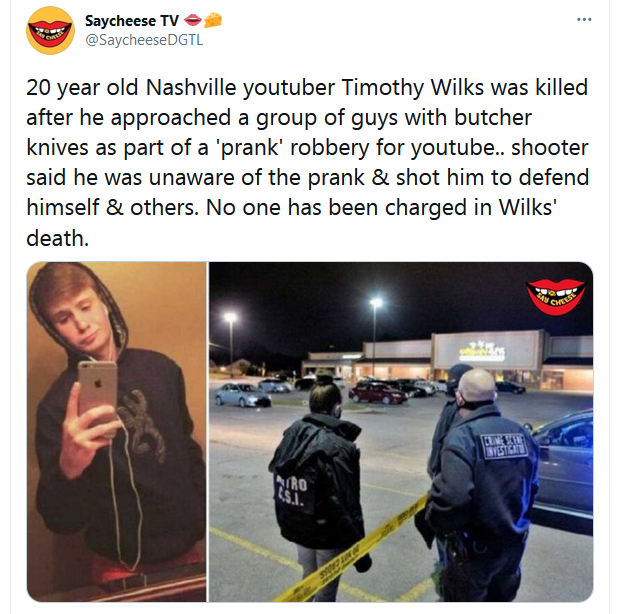Screen dimensions: 623x614
Task: Open the hooded selfie photo on the left
Action: point(116,431)
